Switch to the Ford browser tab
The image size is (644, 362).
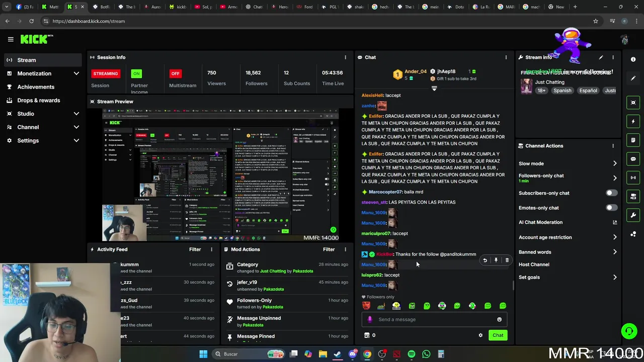click(305, 7)
